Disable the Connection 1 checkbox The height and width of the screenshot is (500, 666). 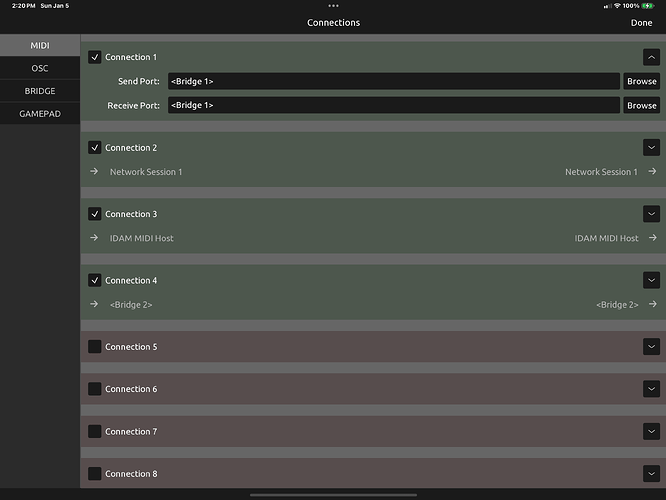[x=95, y=58]
